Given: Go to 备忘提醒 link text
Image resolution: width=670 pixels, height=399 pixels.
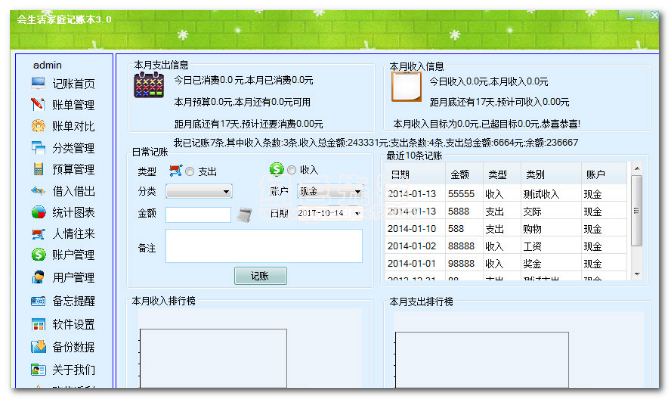Looking at the screenshot, I should [x=73, y=301].
